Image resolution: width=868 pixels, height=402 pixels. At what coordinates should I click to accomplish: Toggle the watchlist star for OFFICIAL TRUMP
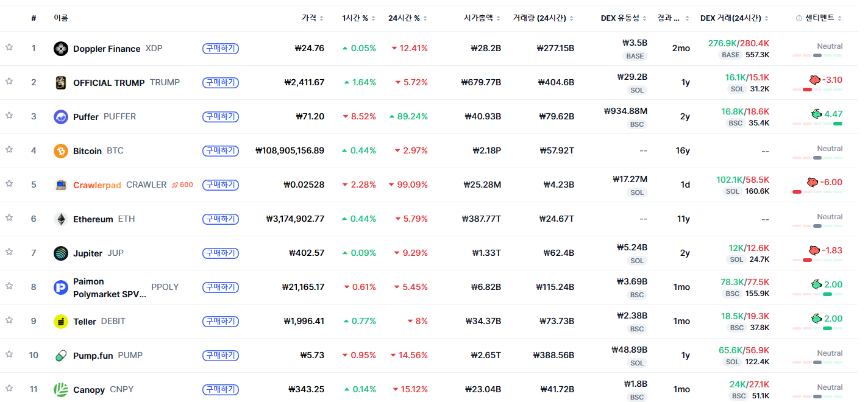[9, 82]
